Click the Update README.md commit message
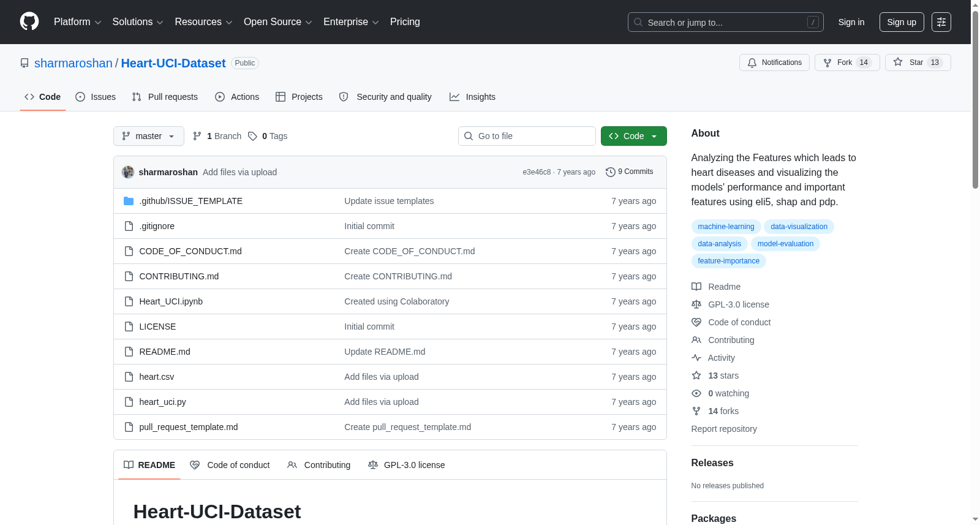Image resolution: width=980 pixels, height=525 pixels. pyautogui.click(x=385, y=352)
